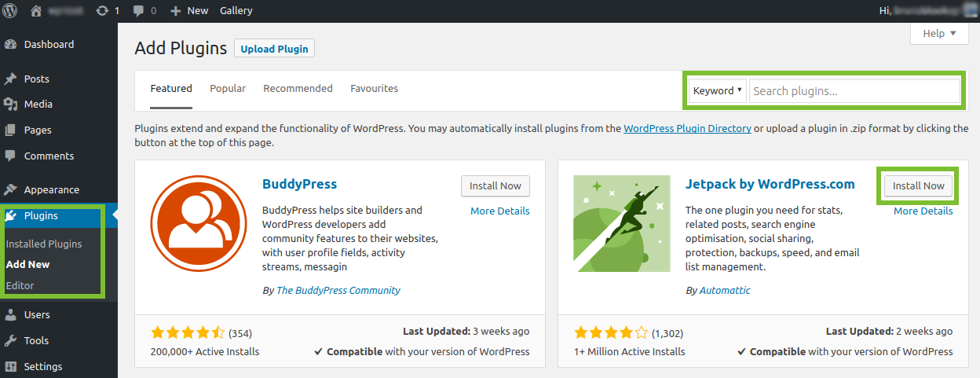The width and height of the screenshot is (980, 378).
Task: Switch to the Popular tab
Action: pyautogui.click(x=228, y=89)
